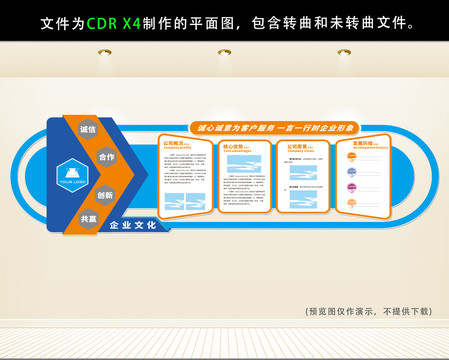This screenshot has width=449, height=360.
Task: Click the right ceiling spotlight
Action: click(x=344, y=52)
